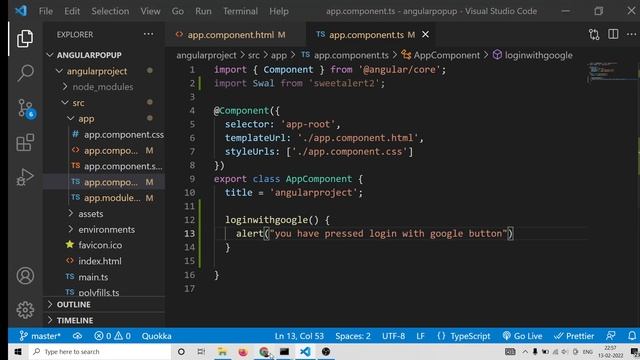This screenshot has height=360, width=640.
Task: Open app.module file in explorer
Action: pyautogui.click(x=112, y=198)
